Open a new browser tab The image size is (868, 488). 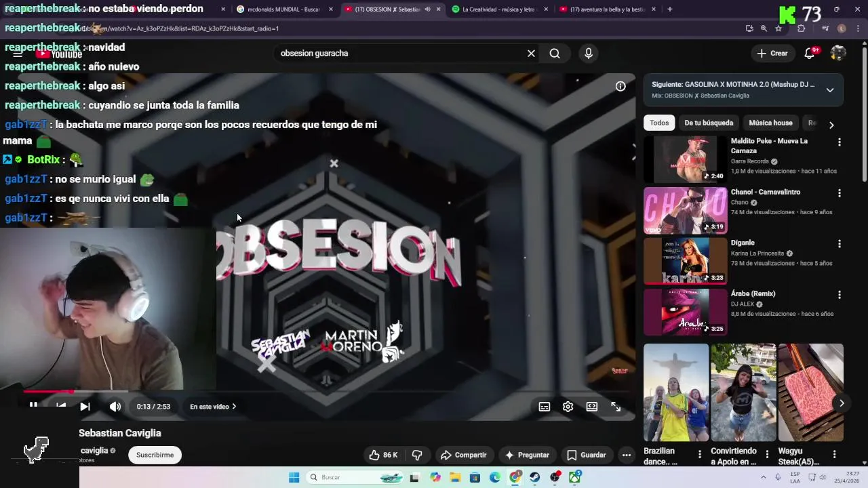pos(669,9)
